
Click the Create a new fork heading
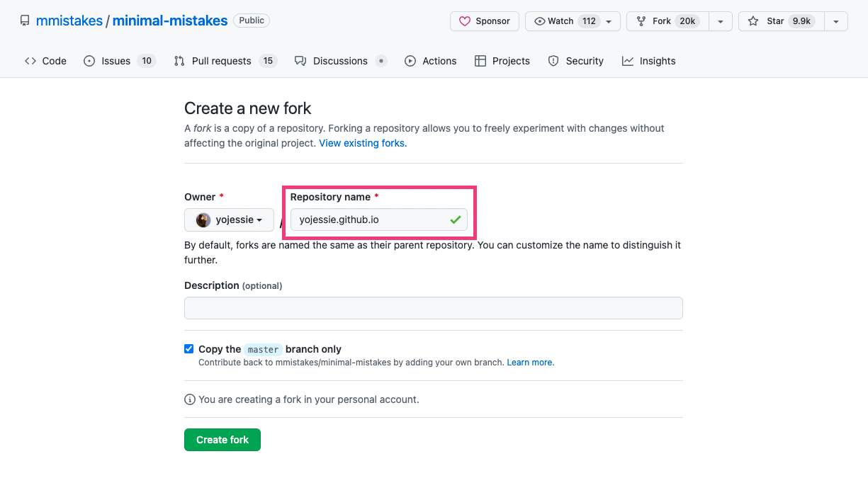click(x=248, y=108)
